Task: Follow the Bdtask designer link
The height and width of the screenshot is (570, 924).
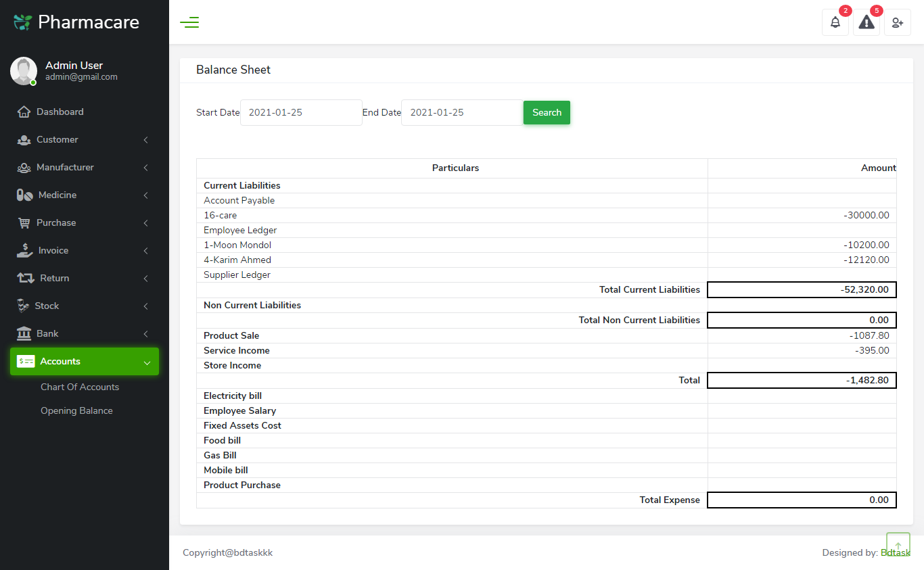Action: (x=896, y=552)
